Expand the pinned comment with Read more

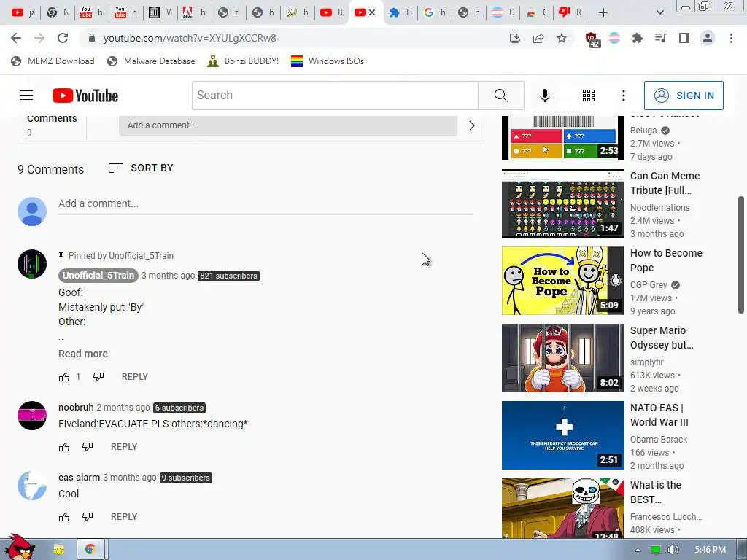[x=83, y=354]
